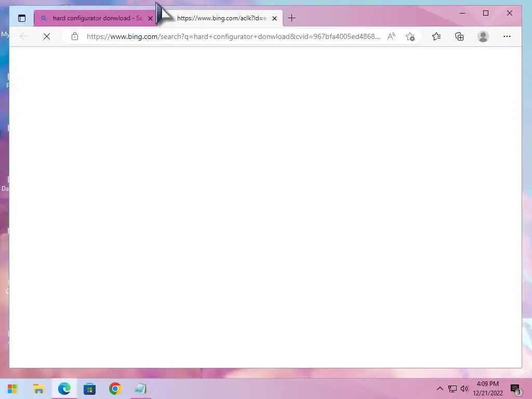Image resolution: width=532 pixels, height=399 pixels.
Task: Show hidden system tray icons
Action: coord(440,389)
